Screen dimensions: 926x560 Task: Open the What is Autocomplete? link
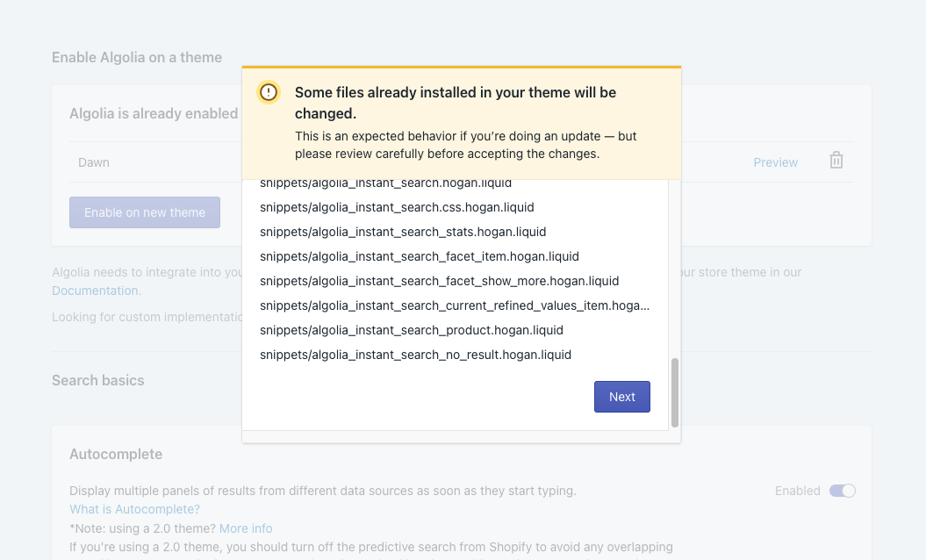[134, 509]
